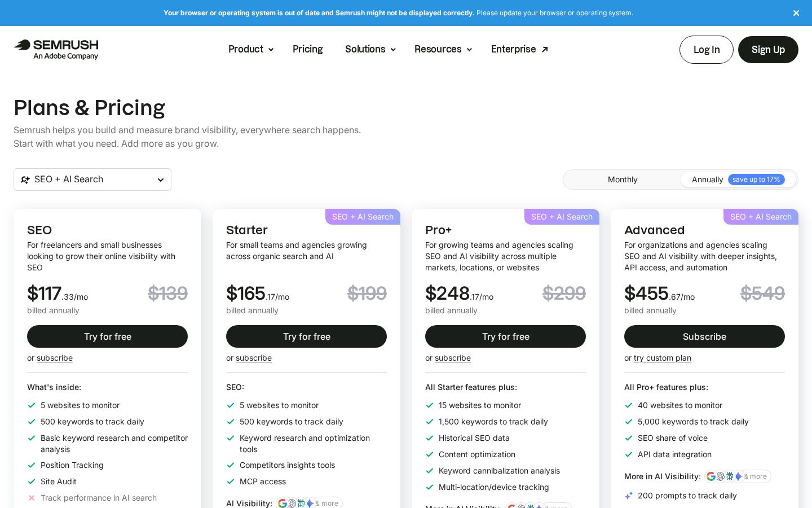Click sparkle icon beside 200 prompts to track
This screenshot has height=508, width=812.
629,496
